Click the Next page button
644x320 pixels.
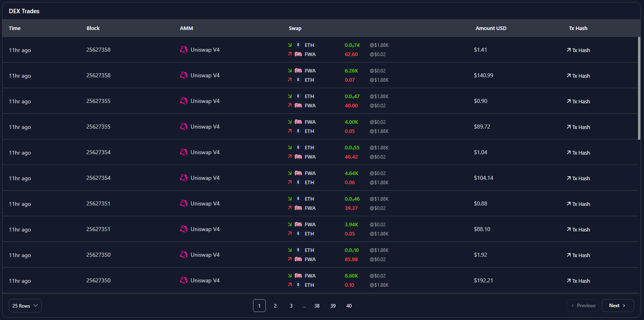[618, 306]
